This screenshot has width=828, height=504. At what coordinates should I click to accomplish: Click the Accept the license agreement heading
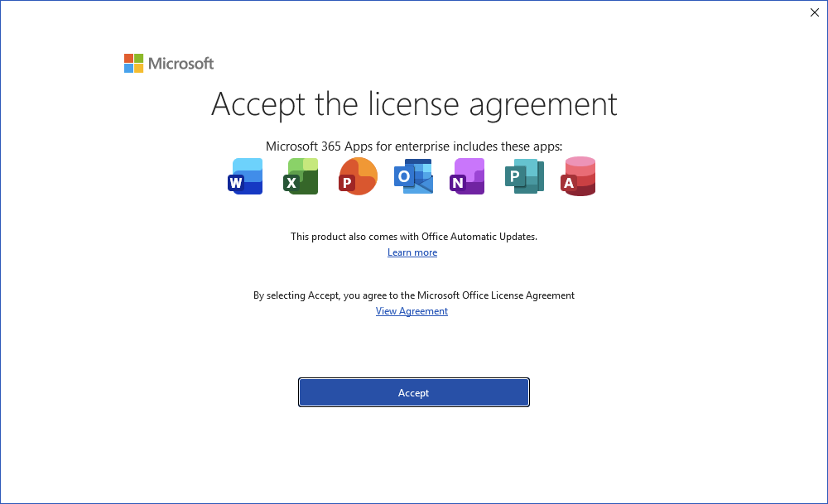(x=414, y=104)
